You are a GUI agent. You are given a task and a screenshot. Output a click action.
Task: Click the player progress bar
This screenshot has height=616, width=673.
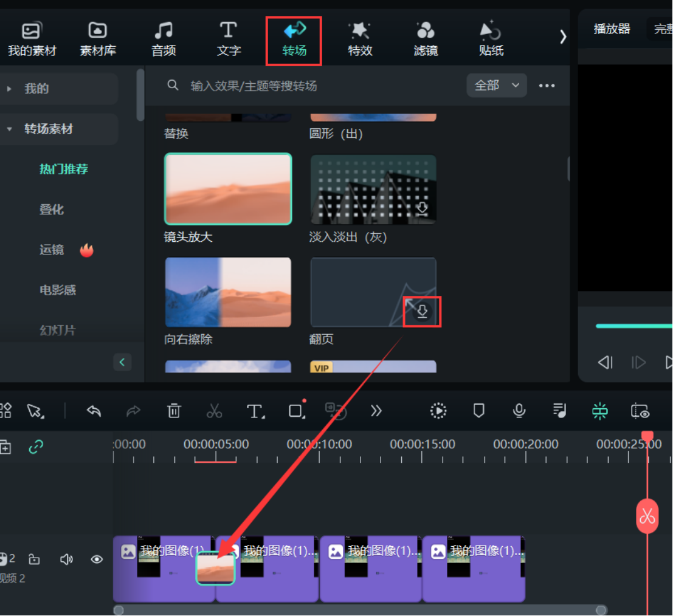[632, 326]
